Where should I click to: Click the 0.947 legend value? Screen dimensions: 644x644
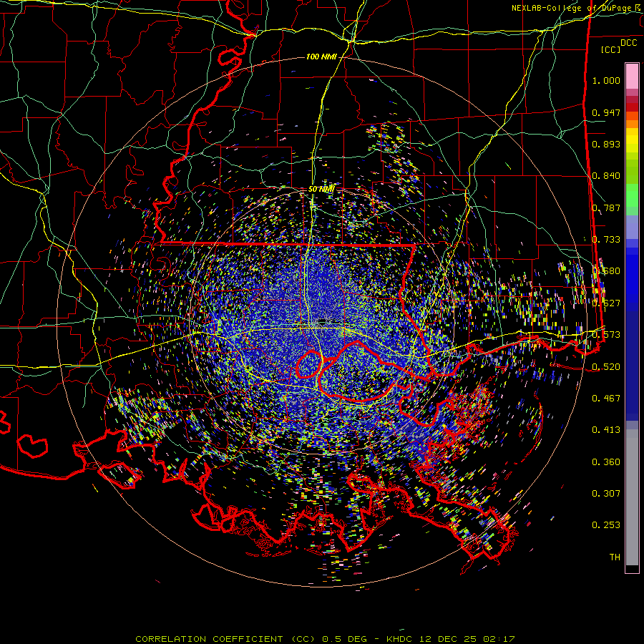[x=606, y=112]
